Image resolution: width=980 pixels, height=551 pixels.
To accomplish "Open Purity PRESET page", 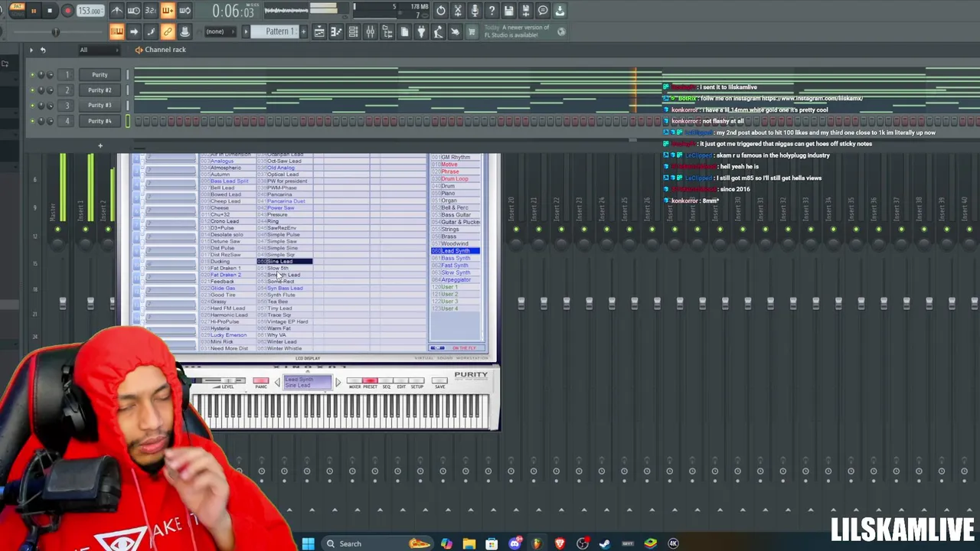I will [370, 382].
